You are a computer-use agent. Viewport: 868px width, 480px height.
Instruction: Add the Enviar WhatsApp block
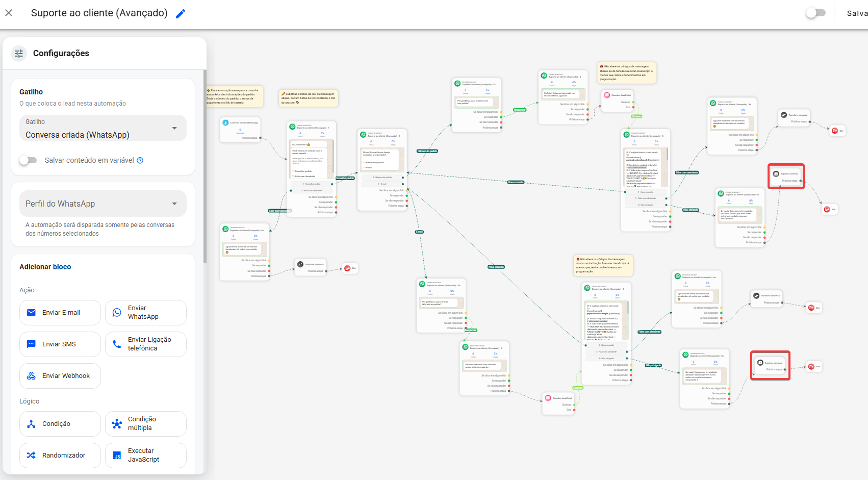tap(146, 313)
